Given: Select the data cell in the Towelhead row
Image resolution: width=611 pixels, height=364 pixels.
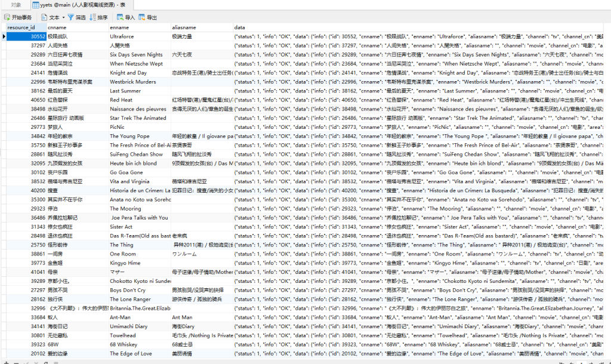Looking at the screenshot, I should (x=419, y=335).
